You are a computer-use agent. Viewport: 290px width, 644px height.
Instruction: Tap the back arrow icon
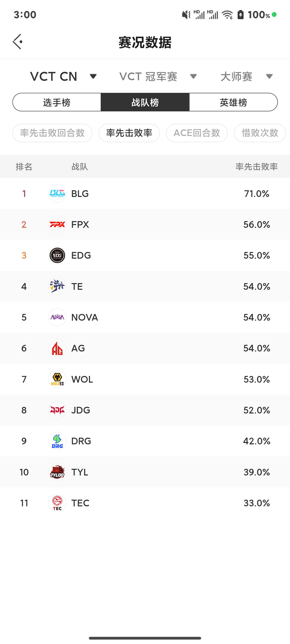(17, 42)
